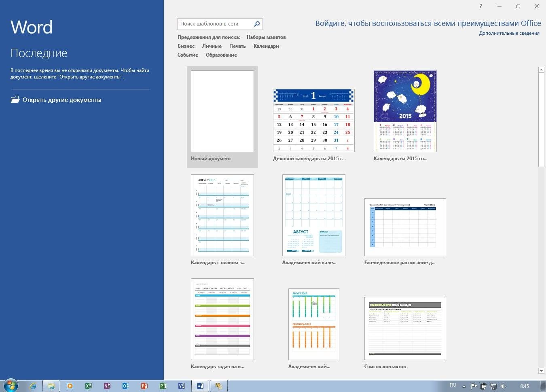The height and width of the screenshot is (392, 546).
Task: Select suggested search 'Наборы макетов'
Action: point(266,37)
